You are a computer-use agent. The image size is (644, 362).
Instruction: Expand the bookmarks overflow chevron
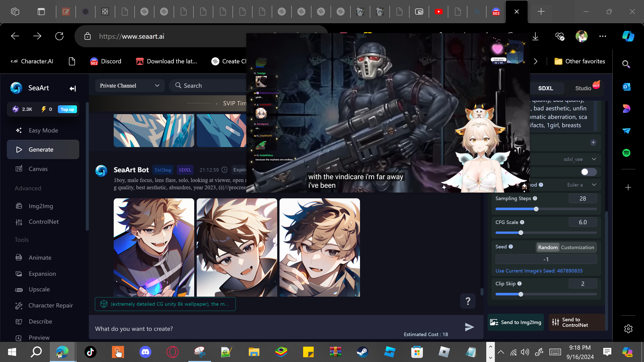pos(536,61)
